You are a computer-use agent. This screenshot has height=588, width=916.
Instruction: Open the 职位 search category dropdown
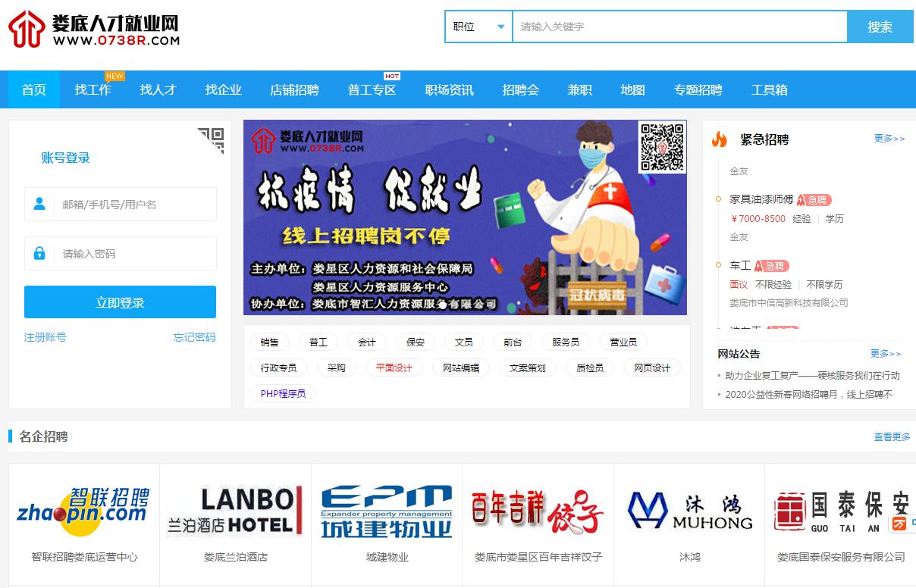pyautogui.click(x=478, y=27)
